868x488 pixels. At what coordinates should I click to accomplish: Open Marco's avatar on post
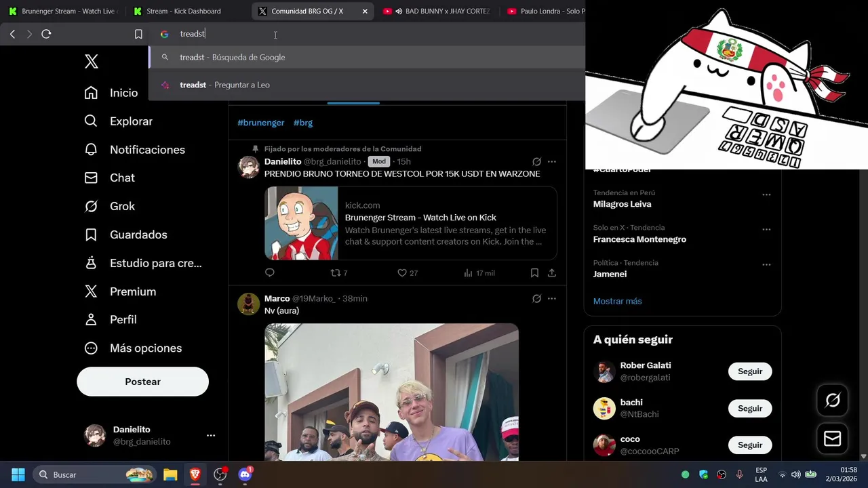pyautogui.click(x=249, y=304)
